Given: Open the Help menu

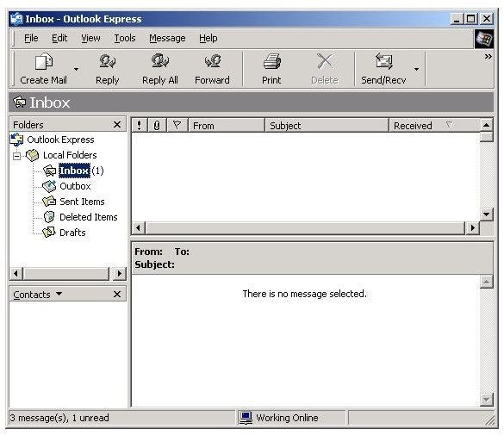Looking at the screenshot, I should tap(208, 38).
